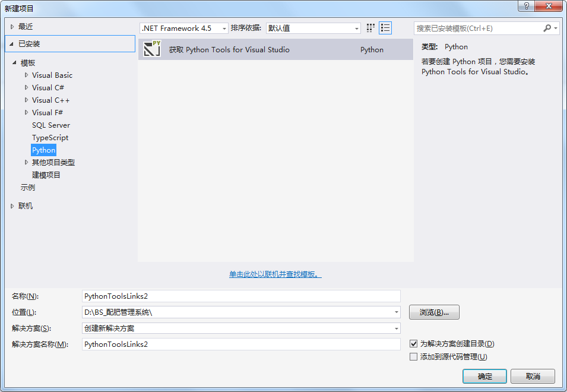Open the 解决方案 dropdown
567x392 pixels.
pyautogui.click(x=397, y=328)
